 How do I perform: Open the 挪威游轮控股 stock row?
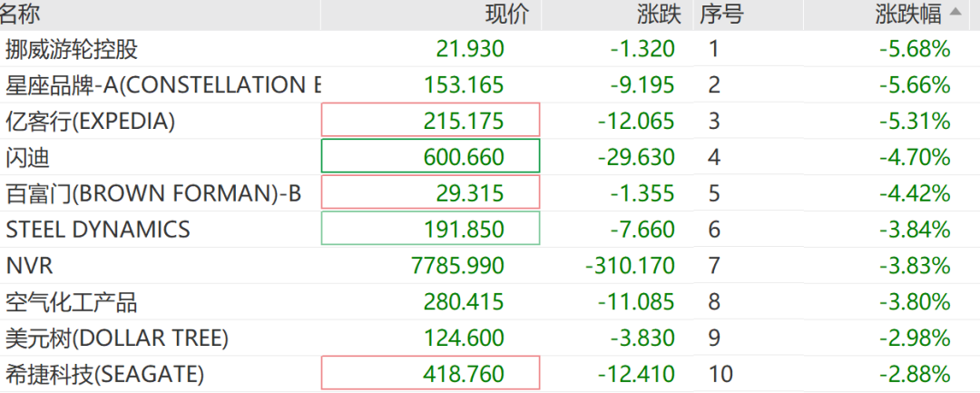(72, 49)
